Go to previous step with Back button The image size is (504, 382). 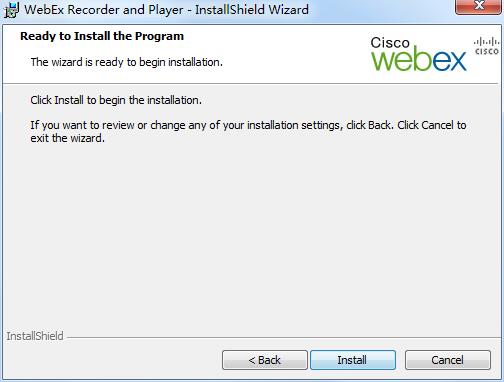pyautogui.click(x=265, y=360)
